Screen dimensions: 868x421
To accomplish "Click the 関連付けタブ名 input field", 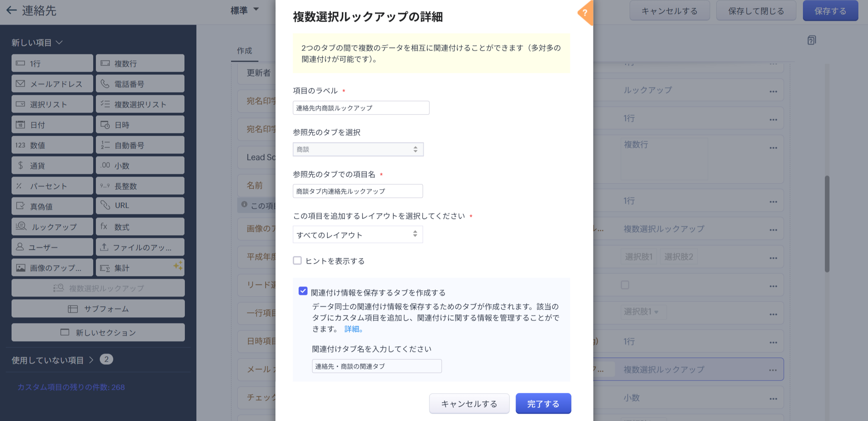I will pos(376,366).
